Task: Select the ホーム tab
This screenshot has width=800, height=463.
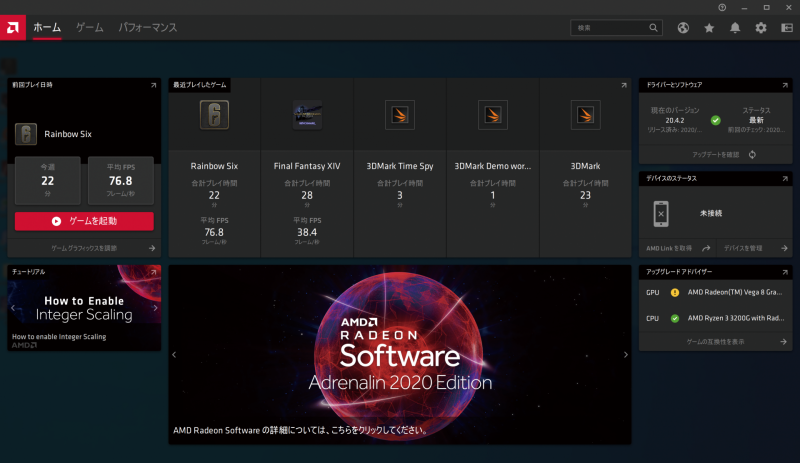Action: pyautogui.click(x=47, y=28)
